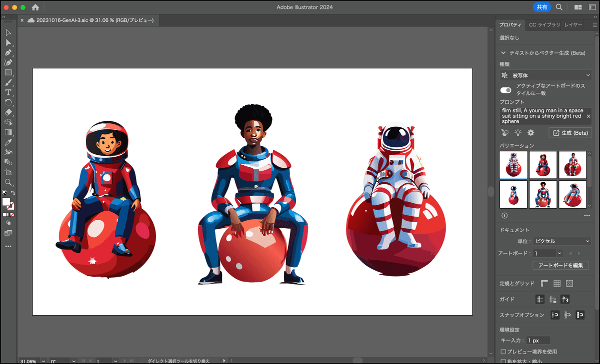Select the Eyedropper tool

[x=8, y=142]
